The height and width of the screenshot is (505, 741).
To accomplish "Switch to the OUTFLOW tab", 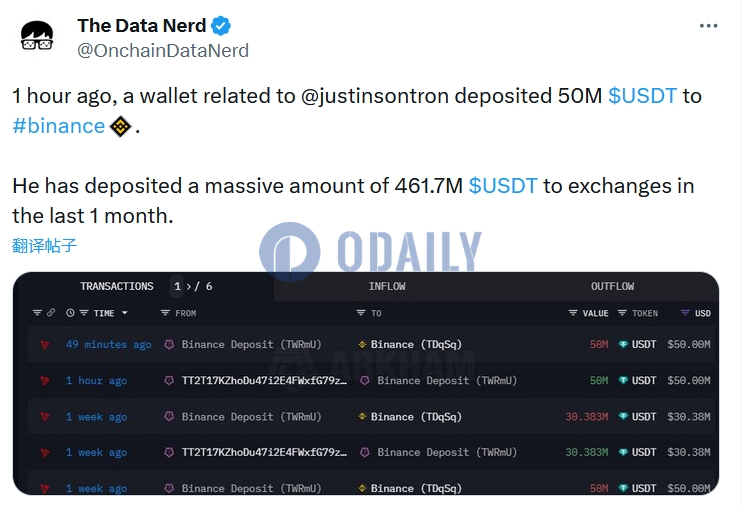I will pyautogui.click(x=612, y=286).
